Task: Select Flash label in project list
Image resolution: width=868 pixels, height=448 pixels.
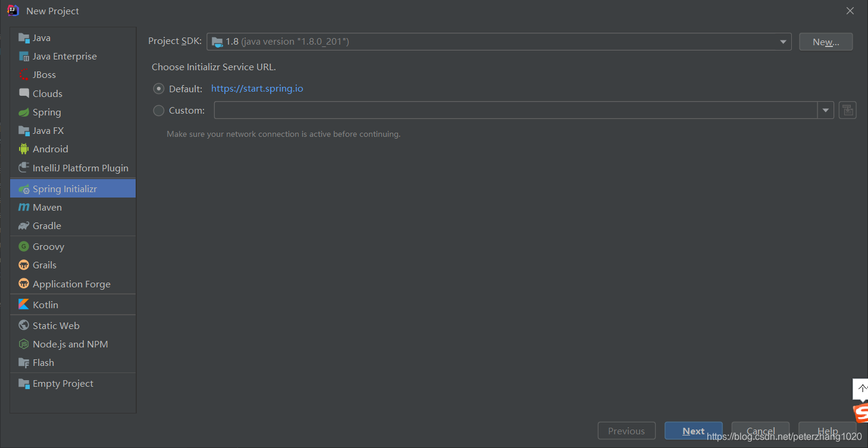Action: (x=43, y=362)
